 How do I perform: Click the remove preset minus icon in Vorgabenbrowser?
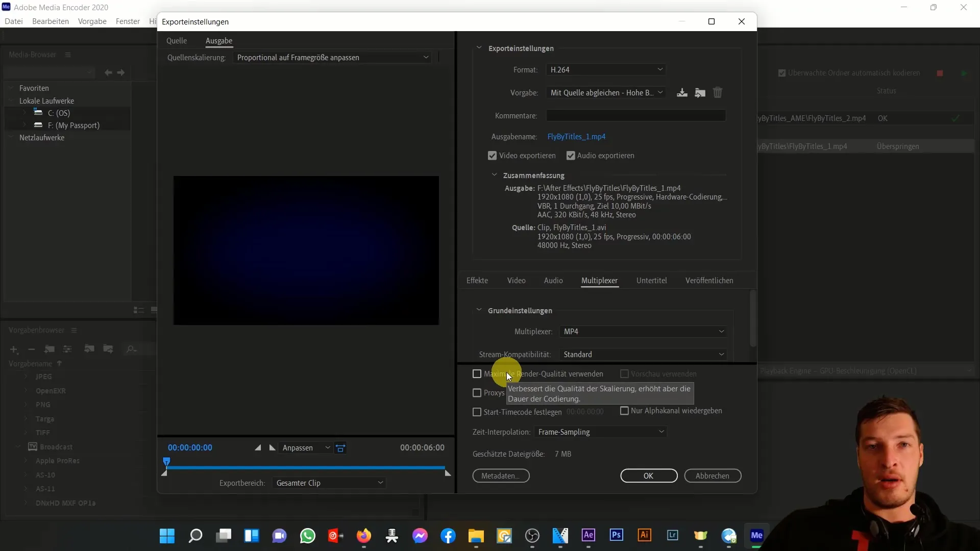[x=31, y=349]
